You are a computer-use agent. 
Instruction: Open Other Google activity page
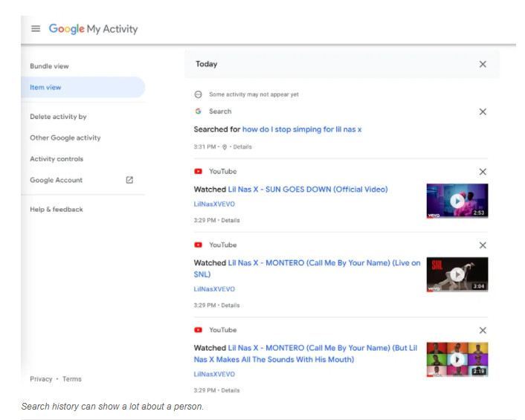(x=65, y=138)
